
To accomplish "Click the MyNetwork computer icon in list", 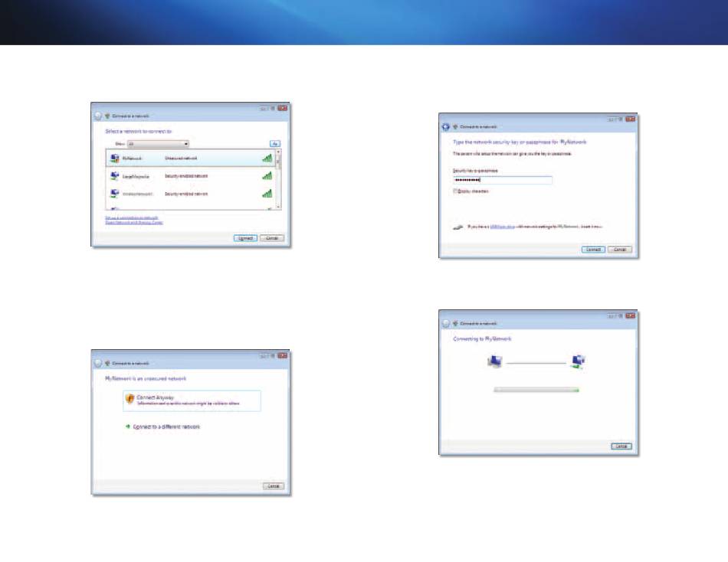I will 115,158.
